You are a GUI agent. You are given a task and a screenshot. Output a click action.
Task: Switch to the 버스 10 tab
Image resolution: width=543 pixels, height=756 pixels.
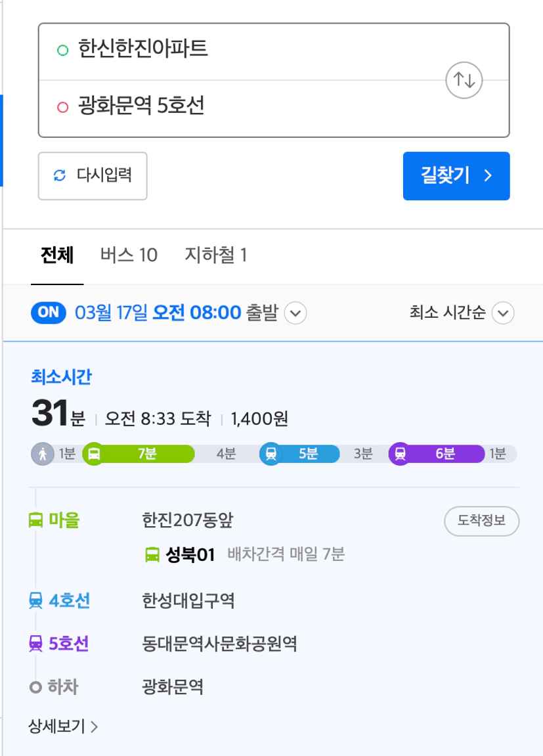click(129, 255)
